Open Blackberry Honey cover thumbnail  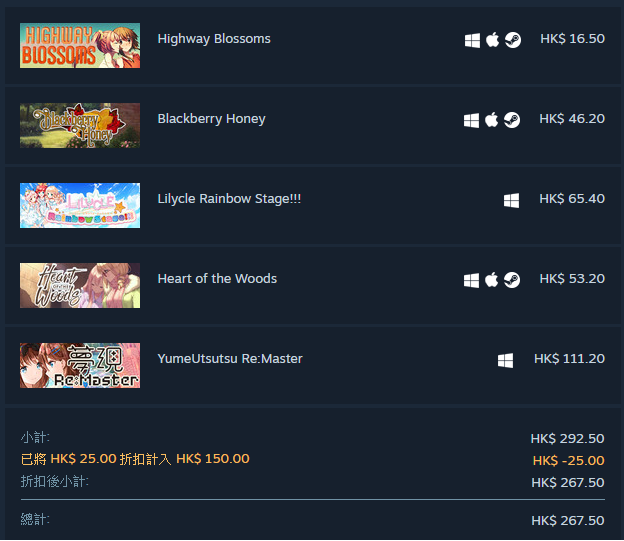pyautogui.click(x=80, y=125)
